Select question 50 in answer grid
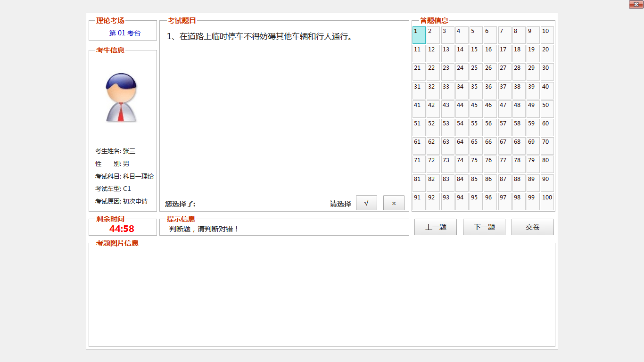Image resolution: width=644 pixels, height=362 pixels. point(547,109)
